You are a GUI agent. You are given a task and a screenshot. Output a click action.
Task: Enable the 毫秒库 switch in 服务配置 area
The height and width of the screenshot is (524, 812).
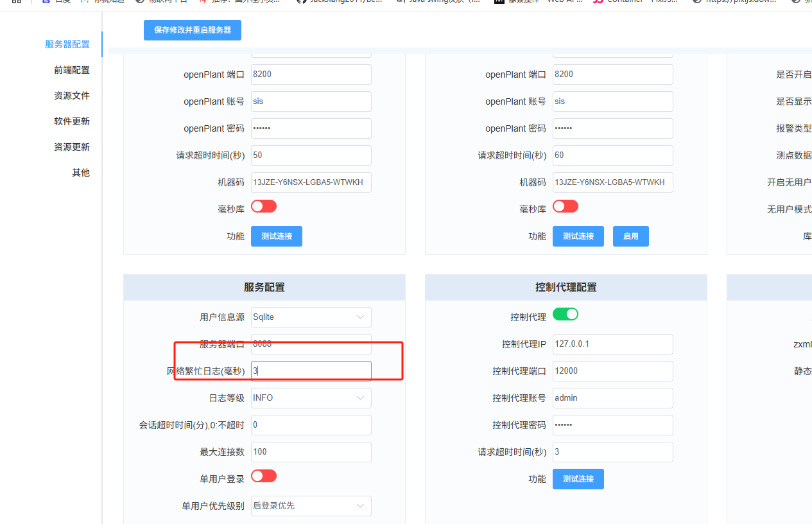(264, 207)
